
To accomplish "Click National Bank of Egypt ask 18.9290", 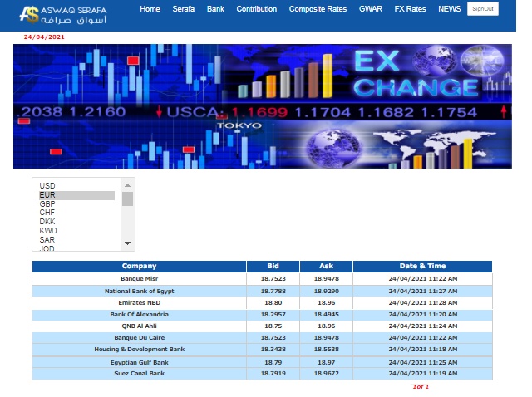I will [327, 292].
